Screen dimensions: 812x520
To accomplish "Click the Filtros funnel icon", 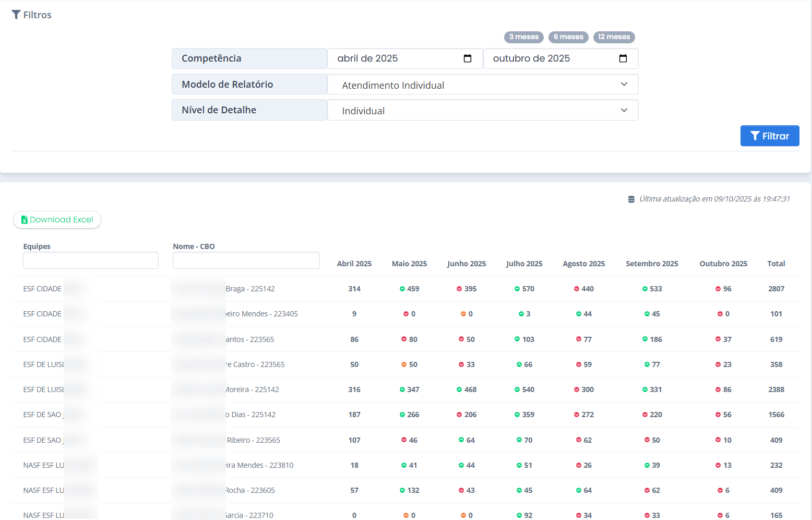I will pos(16,15).
